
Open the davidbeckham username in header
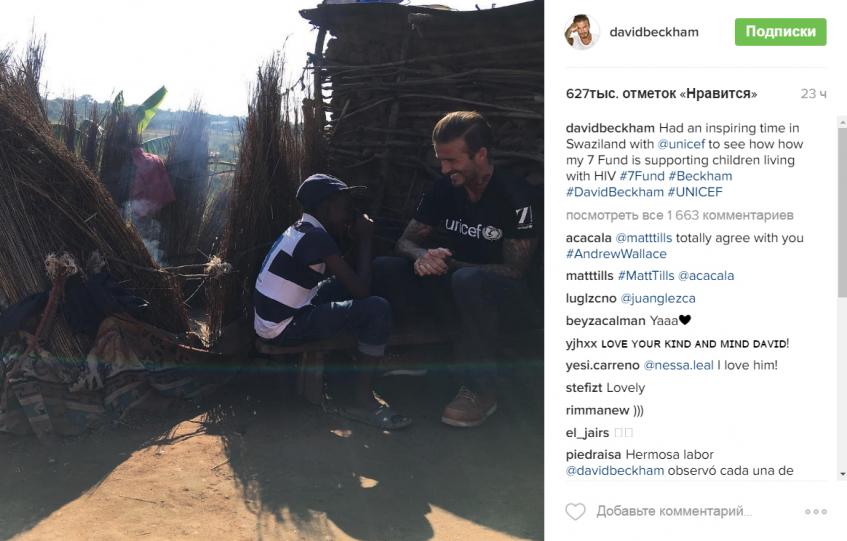coord(654,32)
